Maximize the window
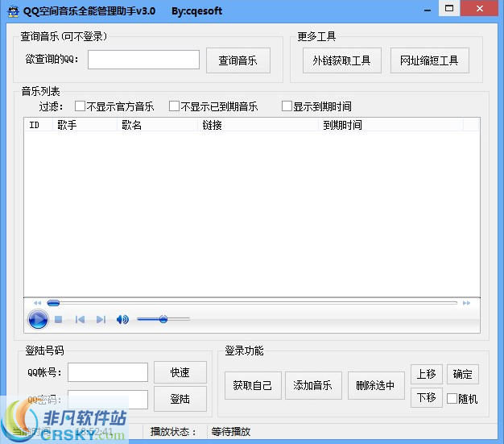This screenshot has width=504, height=444. 449,8
